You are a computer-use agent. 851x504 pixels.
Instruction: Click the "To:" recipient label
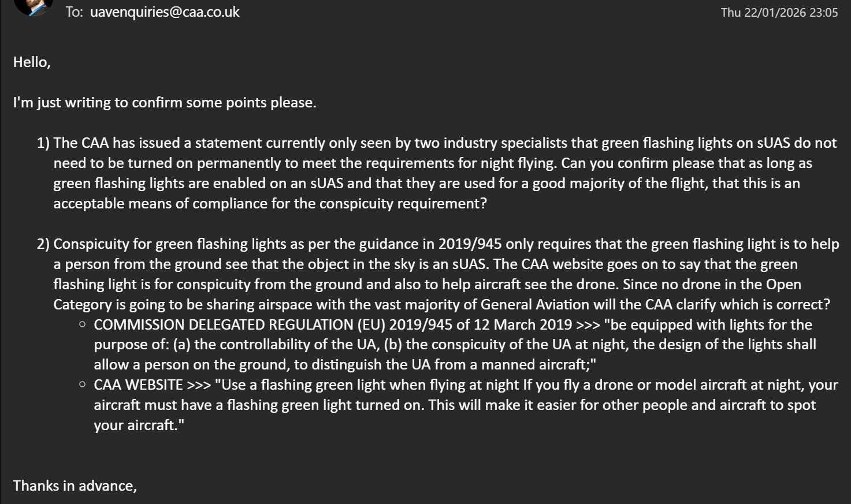pos(74,12)
